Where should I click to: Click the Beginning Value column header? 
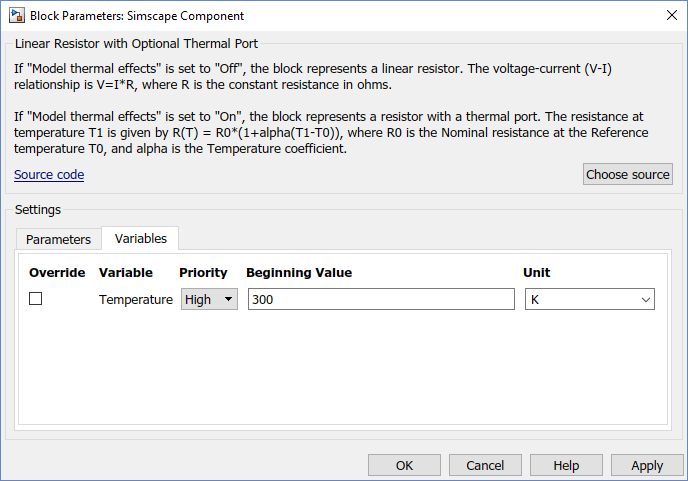[299, 272]
